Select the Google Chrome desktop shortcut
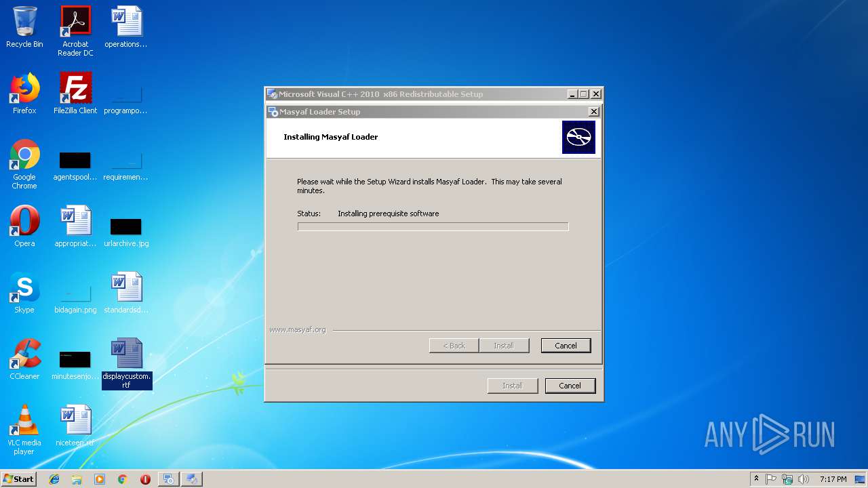The width and height of the screenshot is (868, 488). point(24,164)
